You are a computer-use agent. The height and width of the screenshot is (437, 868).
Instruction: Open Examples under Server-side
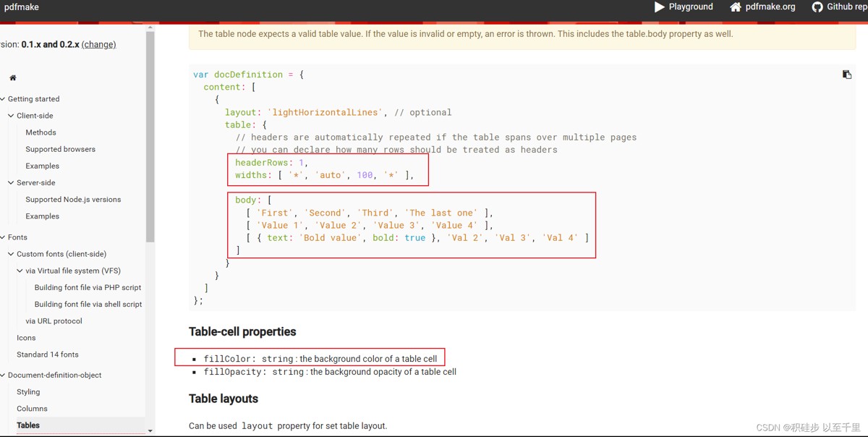pyautogui.click(x=42, y=216)
